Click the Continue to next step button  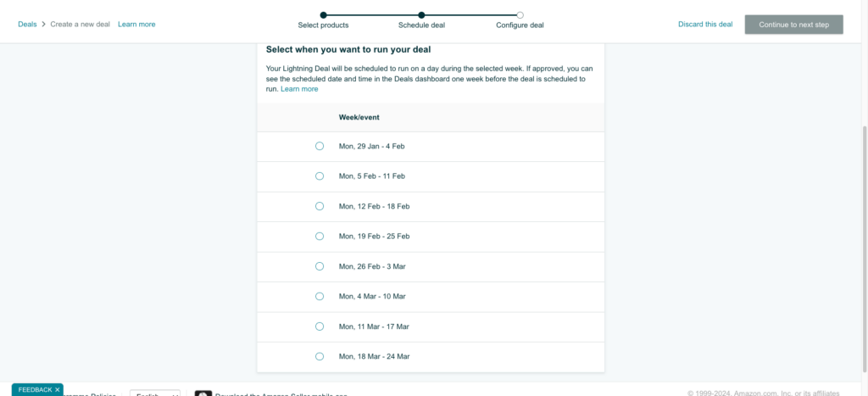[x=793, y=25]
